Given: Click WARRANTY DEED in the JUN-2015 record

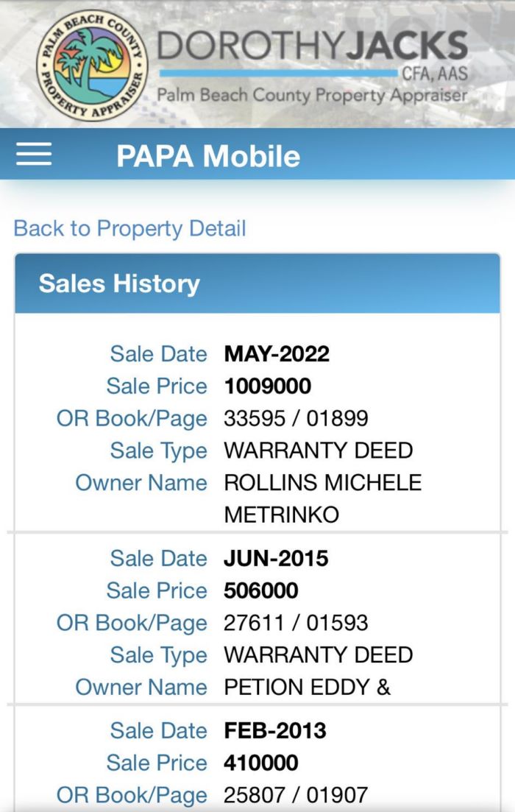Looking at the screenshot, I should [318, 655].
